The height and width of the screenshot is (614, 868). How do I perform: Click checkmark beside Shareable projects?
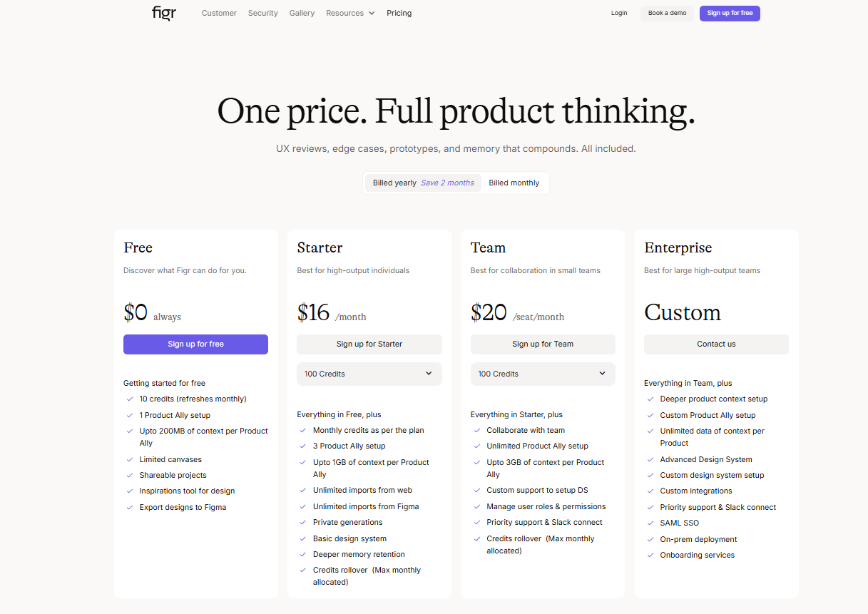(x=130, y=475)
